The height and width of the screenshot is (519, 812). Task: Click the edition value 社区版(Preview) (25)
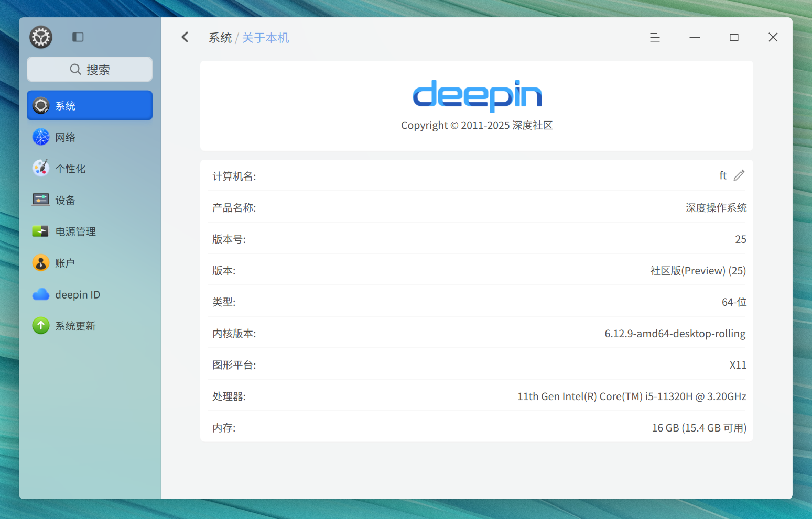point(698,271)
